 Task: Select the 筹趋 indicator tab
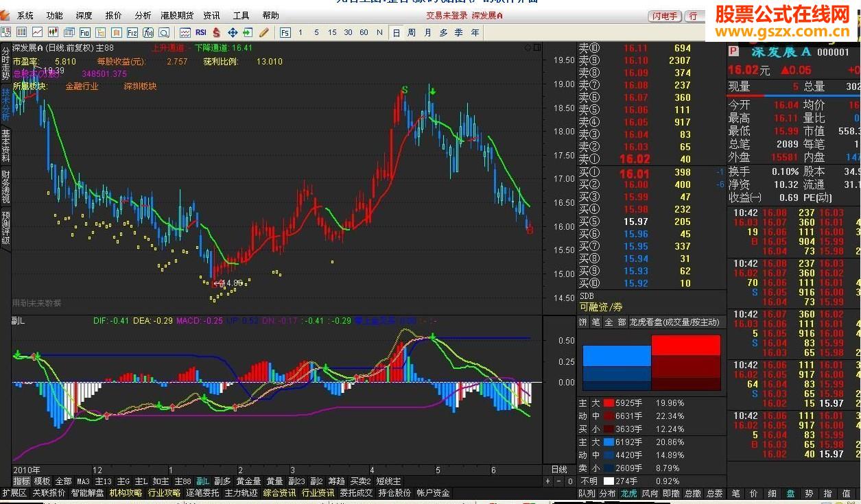point(337,481)
